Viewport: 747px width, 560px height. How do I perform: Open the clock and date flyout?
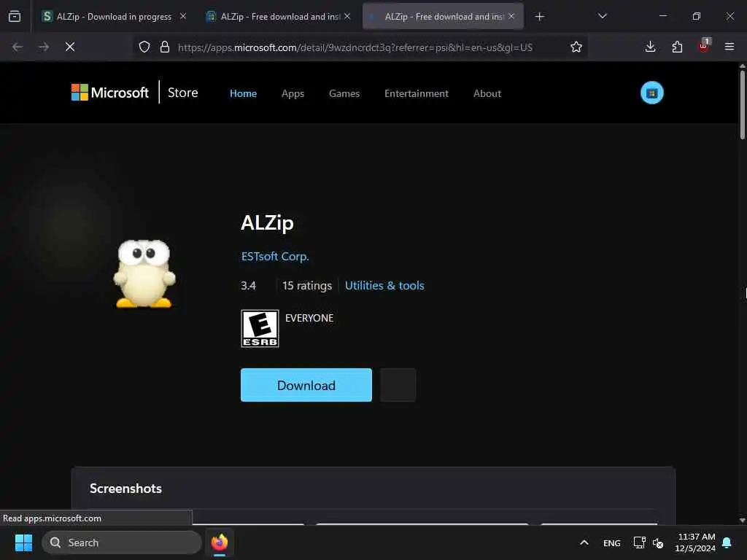[694, 542]
